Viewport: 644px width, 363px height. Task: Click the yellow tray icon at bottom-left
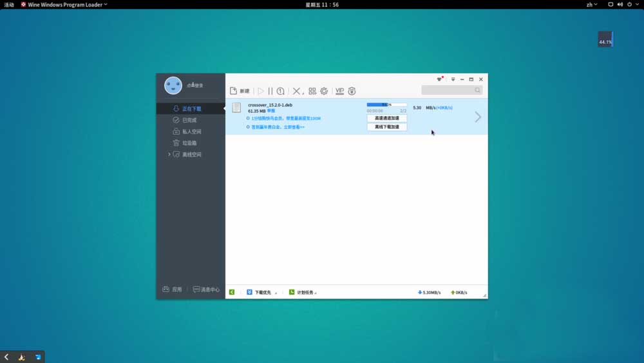22,357
